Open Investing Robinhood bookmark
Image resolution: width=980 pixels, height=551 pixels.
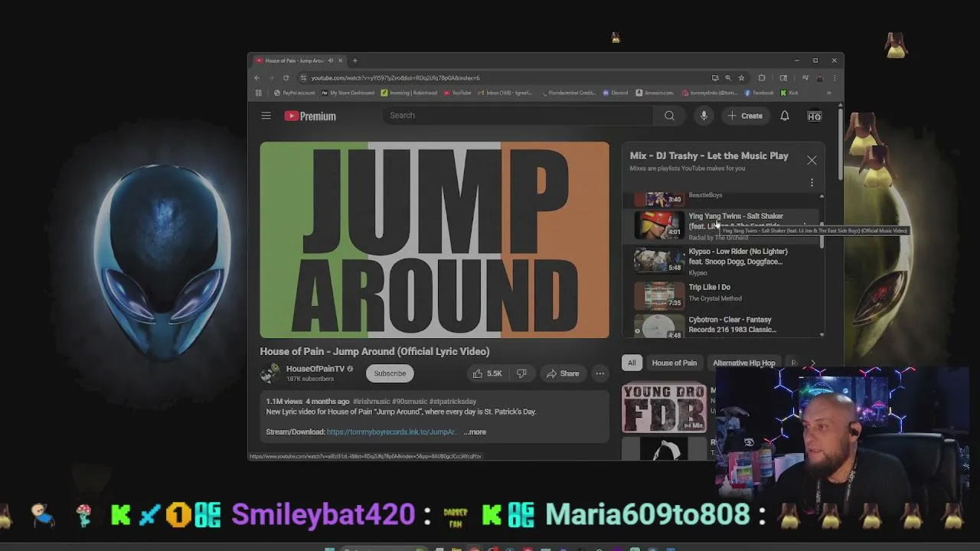pos(409,93)
